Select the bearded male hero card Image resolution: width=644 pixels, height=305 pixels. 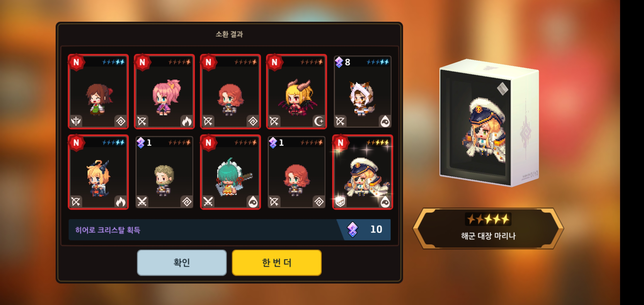(164, 172)
